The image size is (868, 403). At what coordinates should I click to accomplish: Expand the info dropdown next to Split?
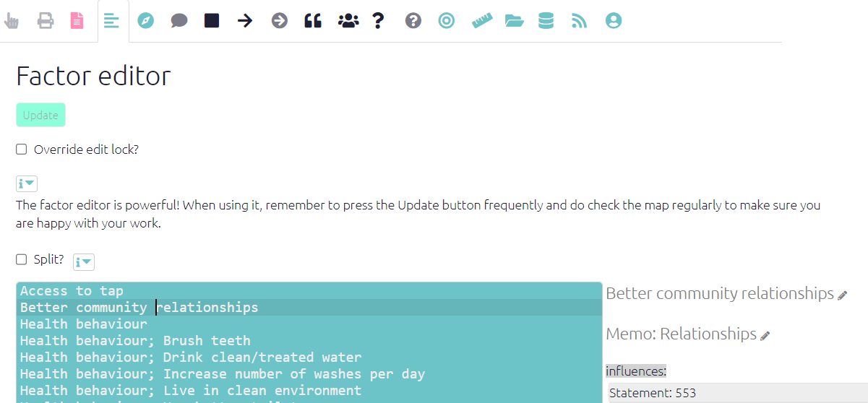tap(84, 262)
